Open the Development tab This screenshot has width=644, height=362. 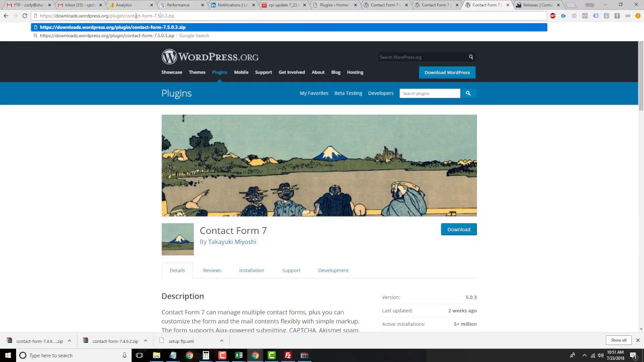(333, 270)
